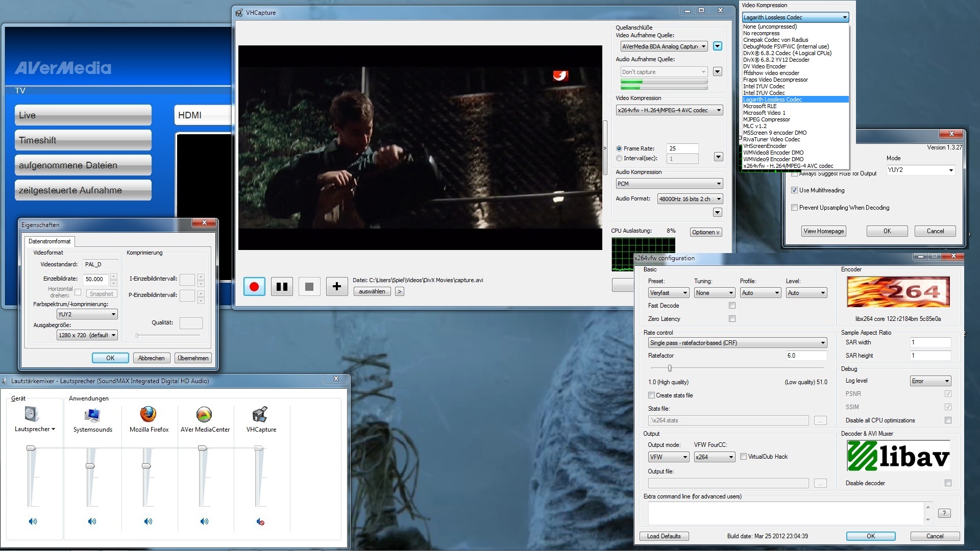Image resolution: width=980 pixels, height=551 pixels.
Task: Mute the Mozilla Firefox volume
Action: [148, 521]
